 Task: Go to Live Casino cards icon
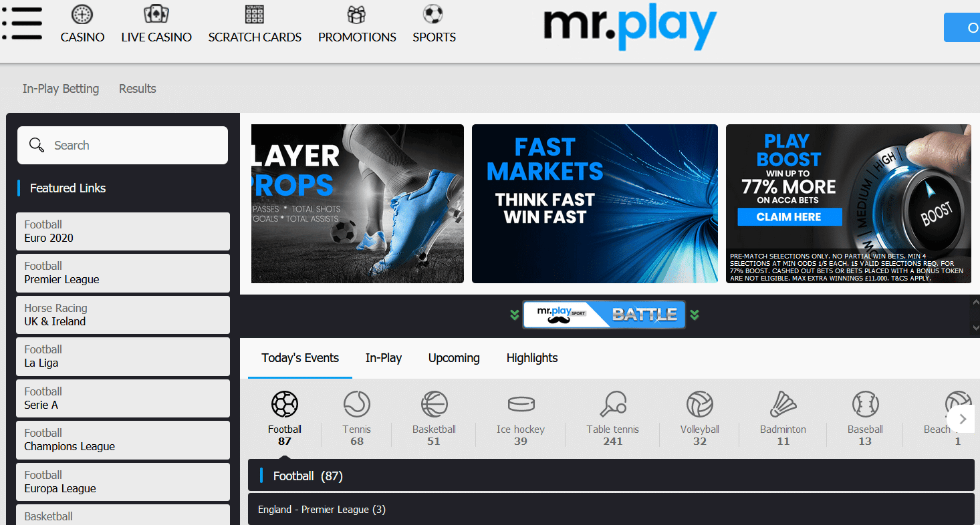coord(156,14)
